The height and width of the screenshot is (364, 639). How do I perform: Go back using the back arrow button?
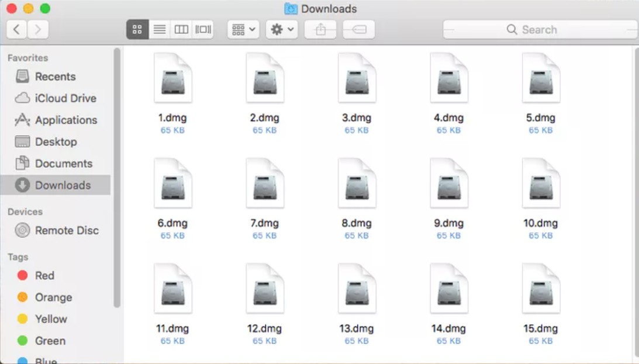(x=15, y=29)
